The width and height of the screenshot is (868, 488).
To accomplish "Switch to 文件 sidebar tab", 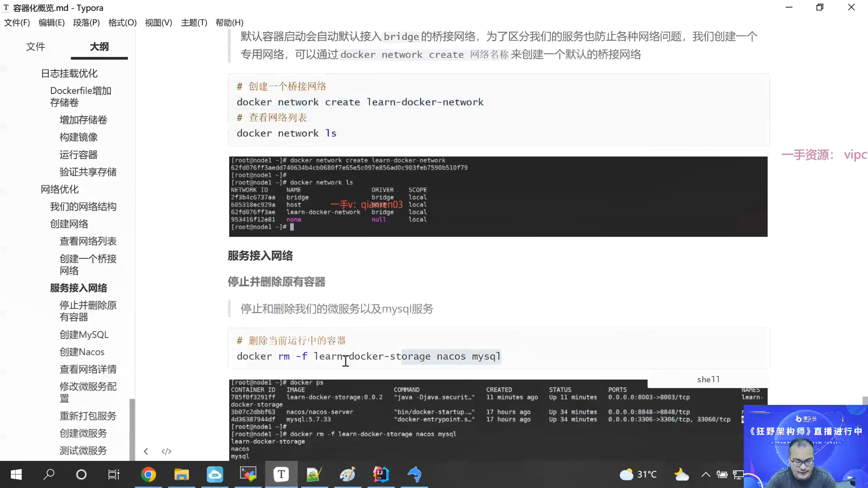I will click(35, 47).
